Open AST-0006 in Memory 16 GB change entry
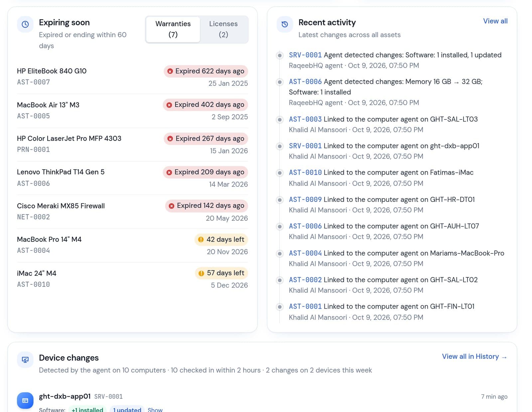Viewport: 532px width, 412px height. click(x=305, y=81)
